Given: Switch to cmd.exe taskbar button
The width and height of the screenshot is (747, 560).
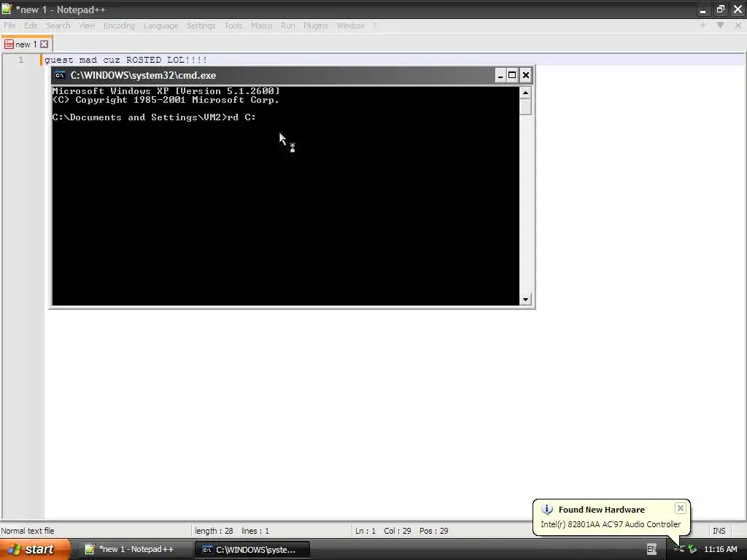Looking at the screenshot, I should coord(252,550).
